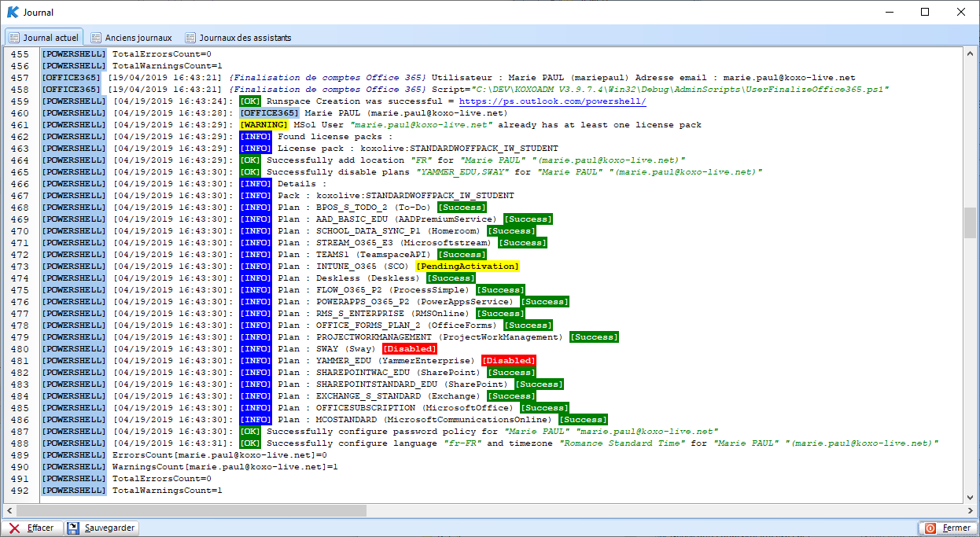Open the Journaux des assistants tab
The image size is (980, 537).
point(238,37)
